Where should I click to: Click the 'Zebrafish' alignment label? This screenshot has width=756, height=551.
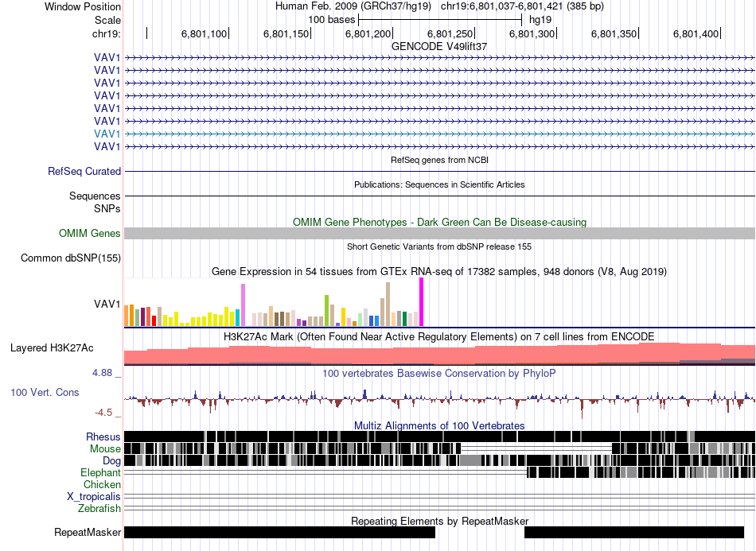(99, 508)
